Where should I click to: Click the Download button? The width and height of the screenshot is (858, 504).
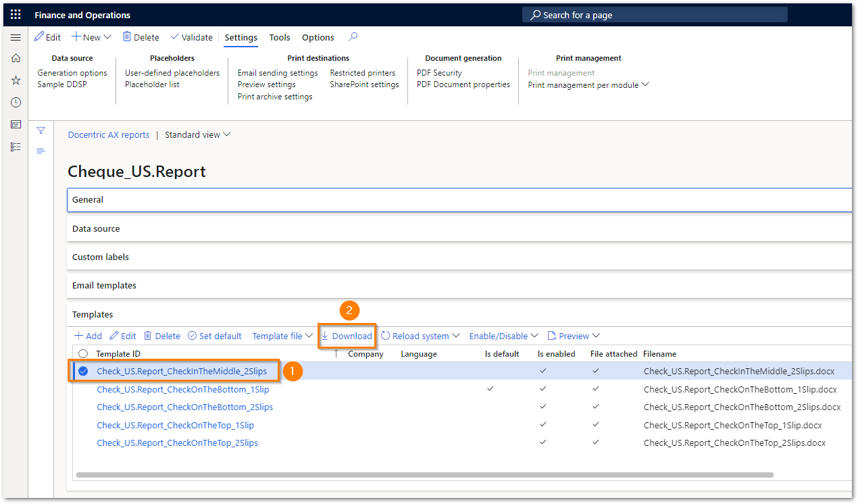click(347, 336)
